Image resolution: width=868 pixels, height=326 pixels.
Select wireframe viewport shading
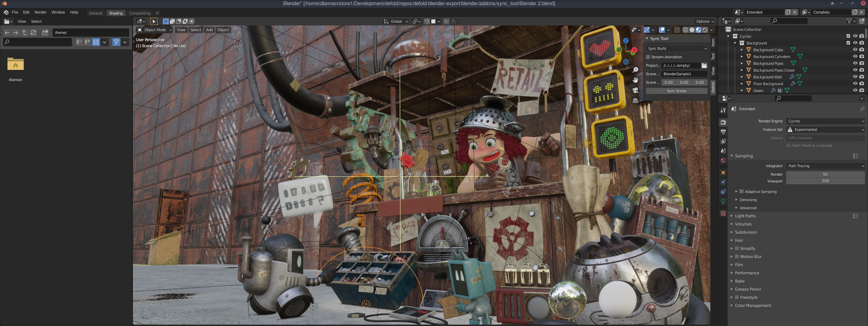686,30
